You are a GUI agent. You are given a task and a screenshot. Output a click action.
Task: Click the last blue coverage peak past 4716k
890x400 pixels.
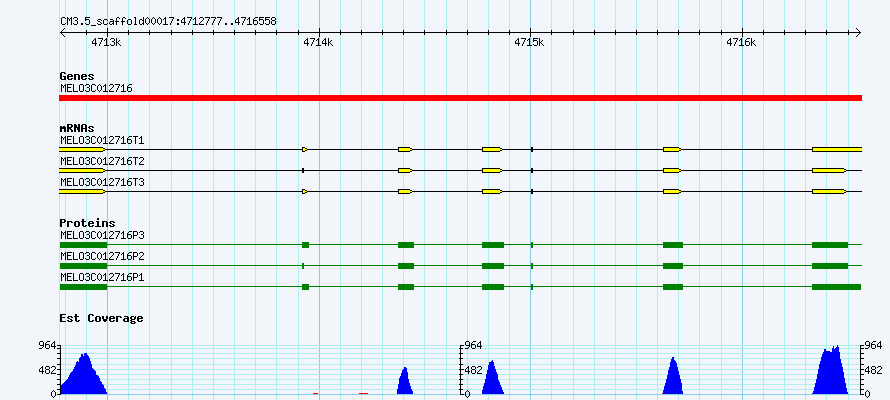click(x=830, y=372)
